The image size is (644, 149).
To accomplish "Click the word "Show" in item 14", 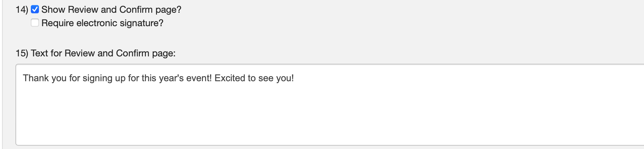I will coord(53,9).
